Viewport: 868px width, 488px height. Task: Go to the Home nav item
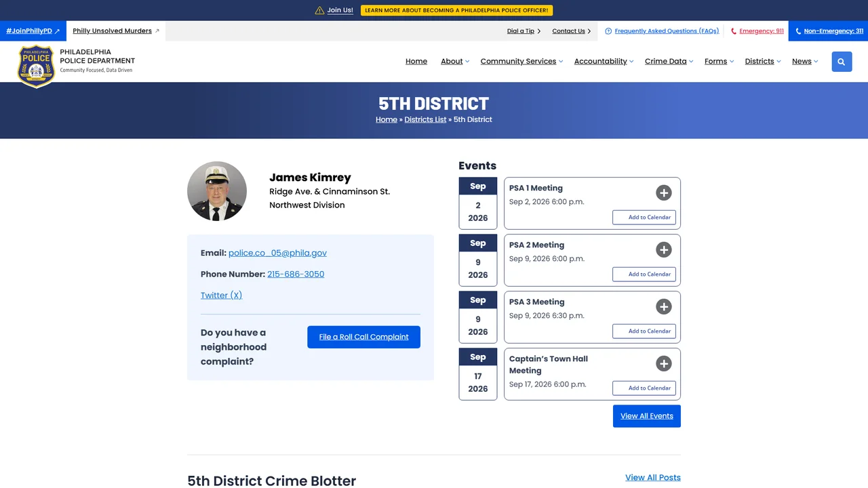point(416,61)
